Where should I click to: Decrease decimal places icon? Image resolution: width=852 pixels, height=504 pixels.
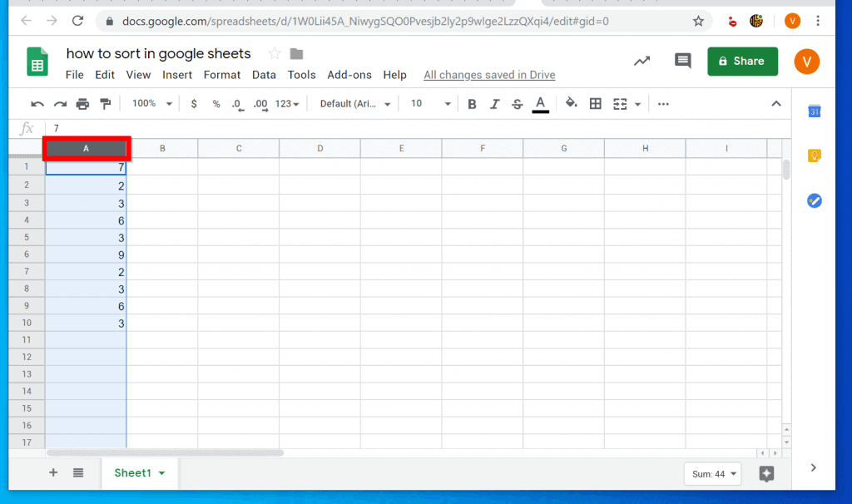[x=237, y=104]
